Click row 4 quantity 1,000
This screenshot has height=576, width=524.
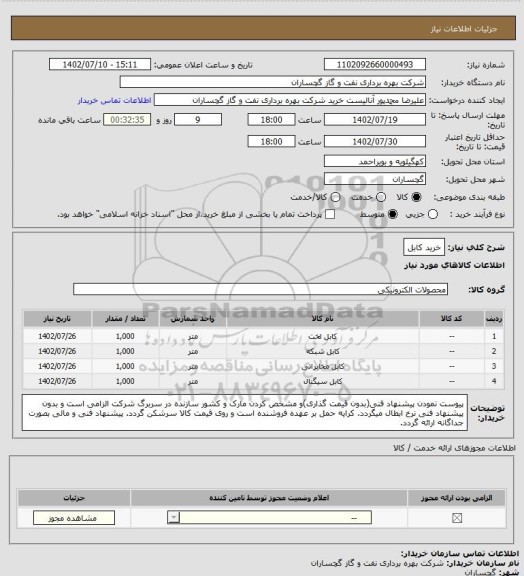(125, 382)
